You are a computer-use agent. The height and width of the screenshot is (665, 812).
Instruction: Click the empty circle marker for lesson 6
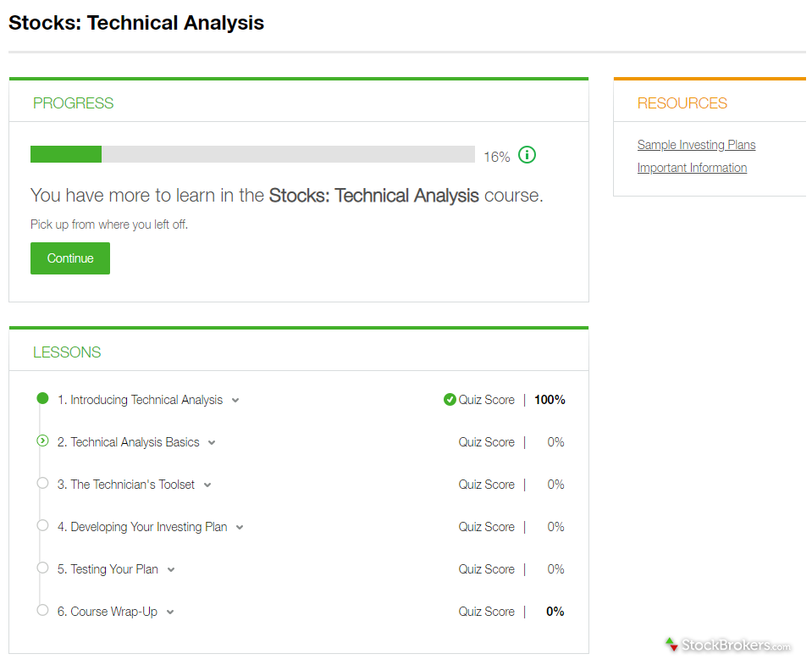tap(43, 610)
